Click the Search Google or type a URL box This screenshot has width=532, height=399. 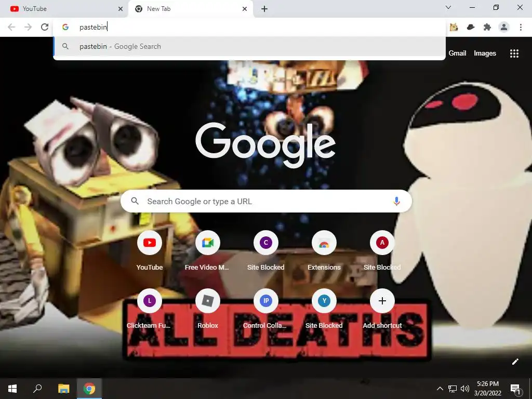click(267, 201)
